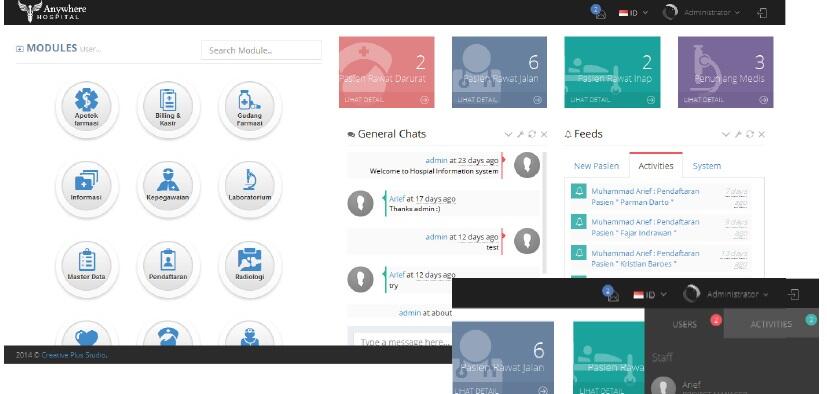Open the Master Data module
The width and height of the screenshot is (827, 394).
pyautogui.click(x=86, y=267)
